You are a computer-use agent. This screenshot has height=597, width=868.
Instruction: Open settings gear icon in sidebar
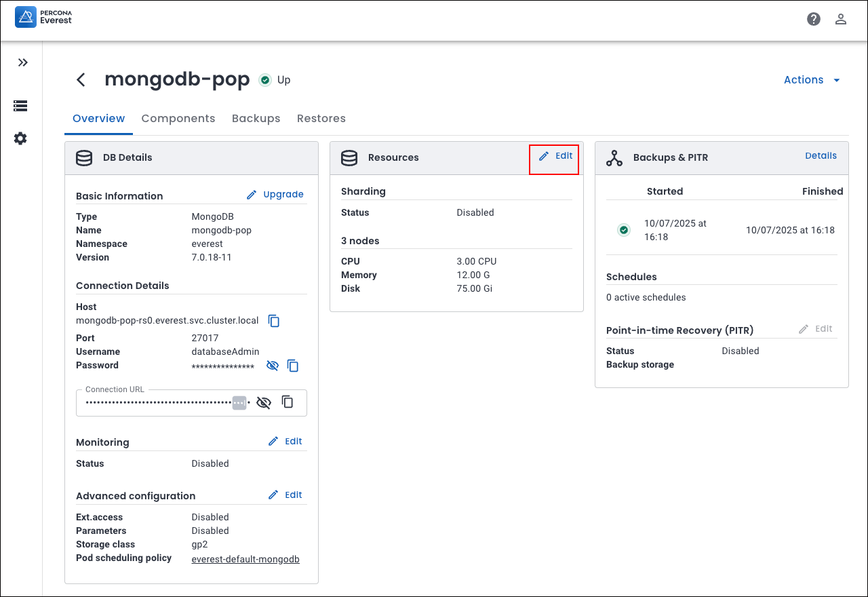[20, 138]
